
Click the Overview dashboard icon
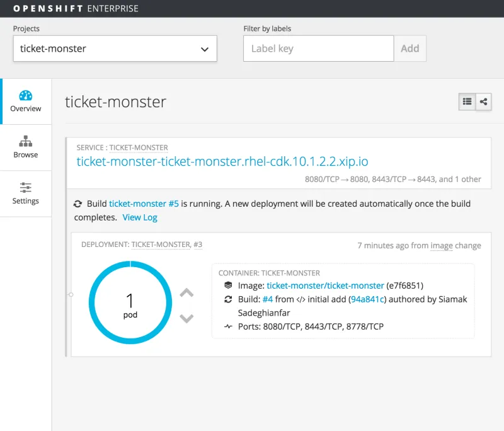pos(26,96)
